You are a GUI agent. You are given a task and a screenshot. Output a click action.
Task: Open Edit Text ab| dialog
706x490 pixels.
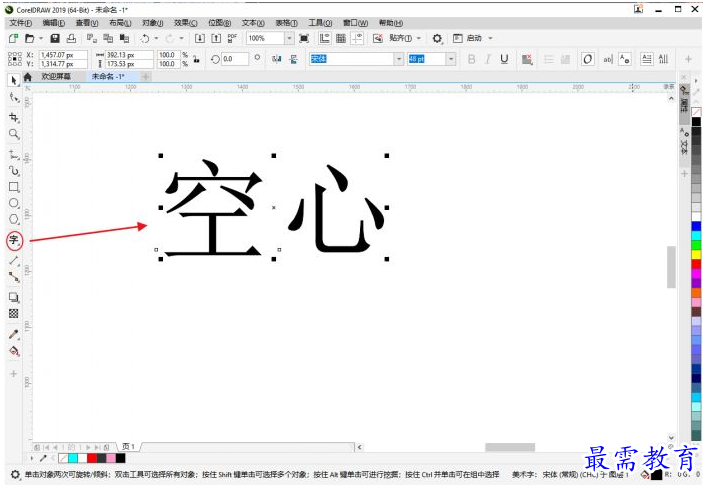pyautogui.click(x=608, y=59)
